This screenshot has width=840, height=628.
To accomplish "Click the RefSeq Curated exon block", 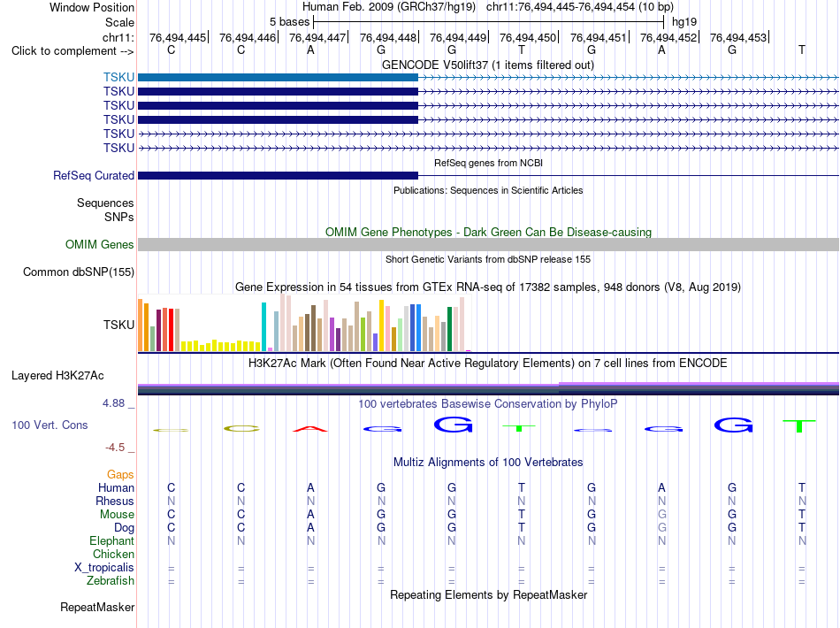I will (x=278, y=175).
